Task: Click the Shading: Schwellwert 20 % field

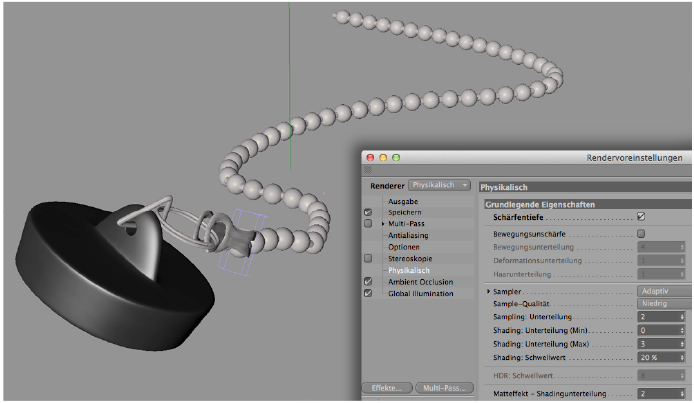Action: click(x=659, y=357)
